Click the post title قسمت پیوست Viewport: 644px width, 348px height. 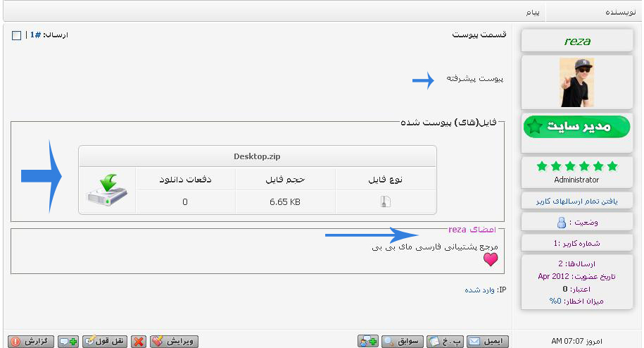pyautogui.click(x=479, y=35)
